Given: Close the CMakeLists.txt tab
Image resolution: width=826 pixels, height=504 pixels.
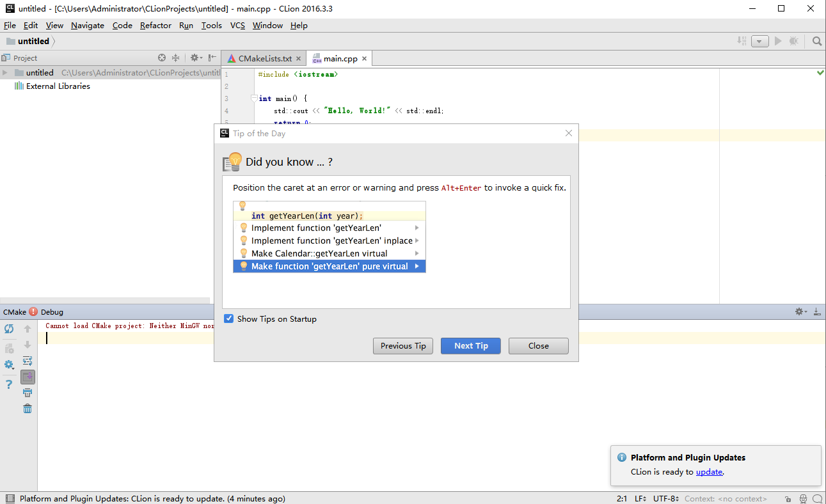Looking at the screenshot, I should (298, 58).
